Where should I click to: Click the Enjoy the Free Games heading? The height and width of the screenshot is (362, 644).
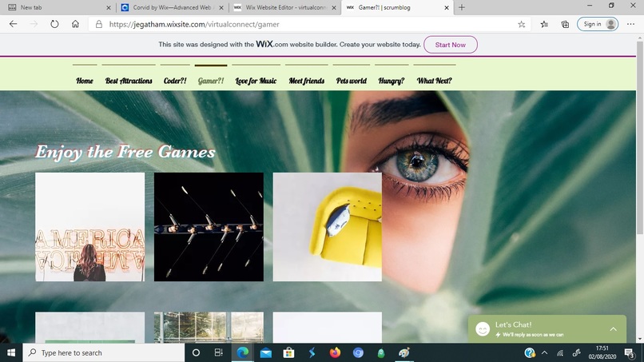tap(125, 152)
